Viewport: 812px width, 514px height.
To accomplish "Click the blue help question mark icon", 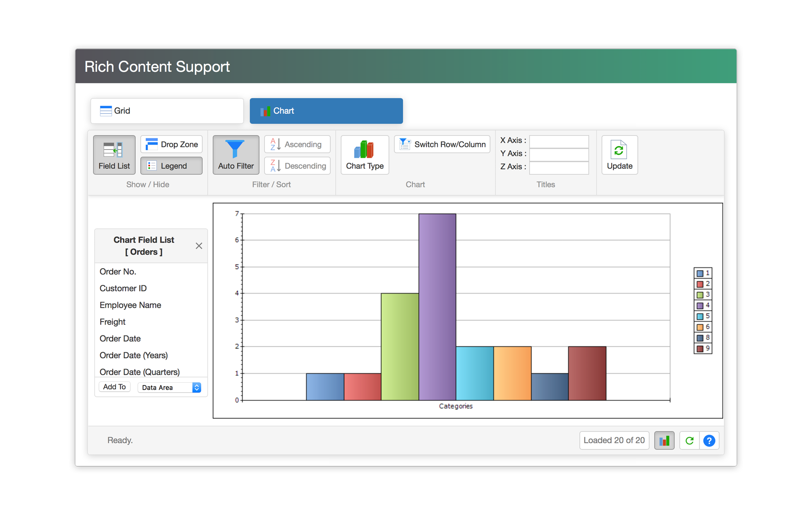I will point(709,441).
